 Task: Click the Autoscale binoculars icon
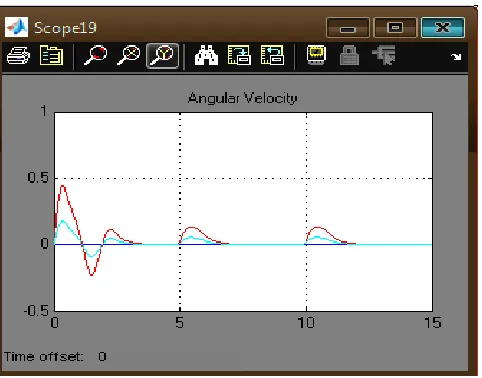[206, 55]
